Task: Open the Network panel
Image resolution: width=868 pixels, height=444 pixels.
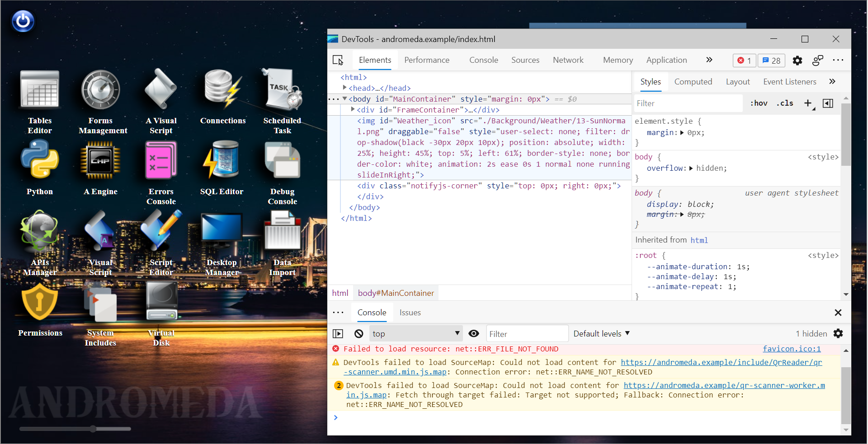Action: [x=568, y=60]
